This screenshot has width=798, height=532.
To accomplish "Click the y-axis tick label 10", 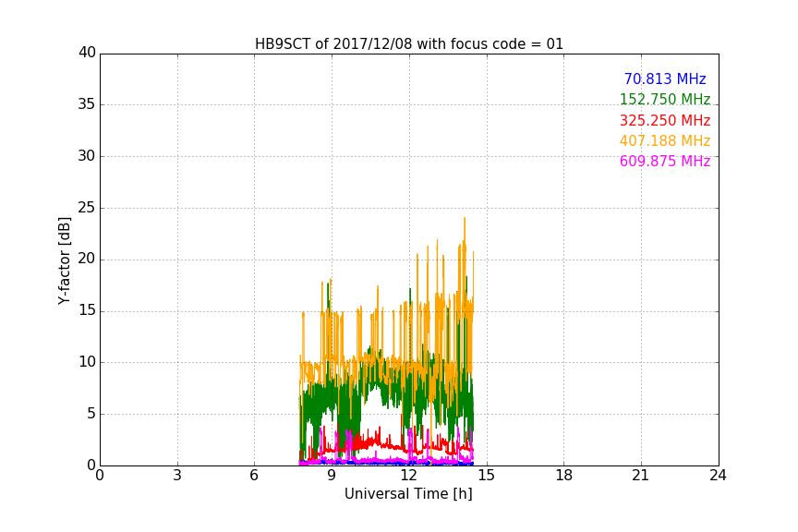I will pos(87,362).
